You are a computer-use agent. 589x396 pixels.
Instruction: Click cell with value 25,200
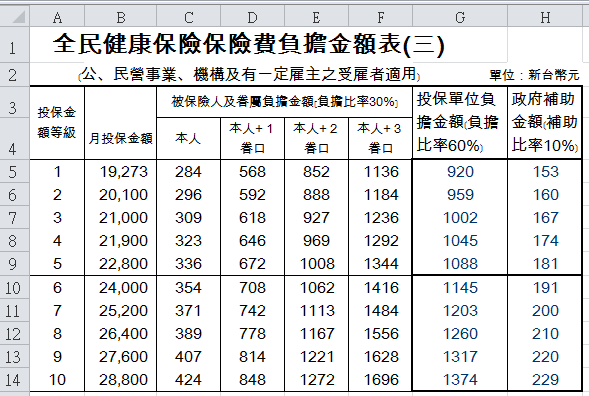[121, 310]
